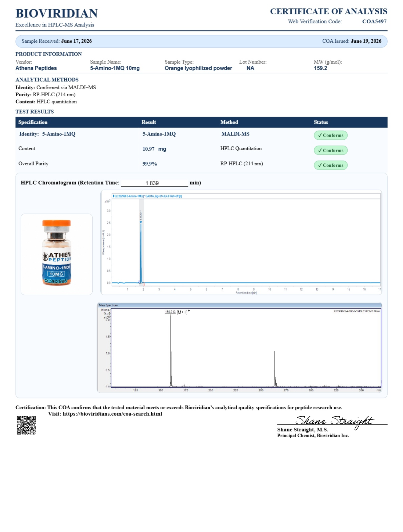Click the BIOVIRIDIAN logo heading
Image resolution: width=403 pixels, height=532 pixels.
[x=57, y=14]
